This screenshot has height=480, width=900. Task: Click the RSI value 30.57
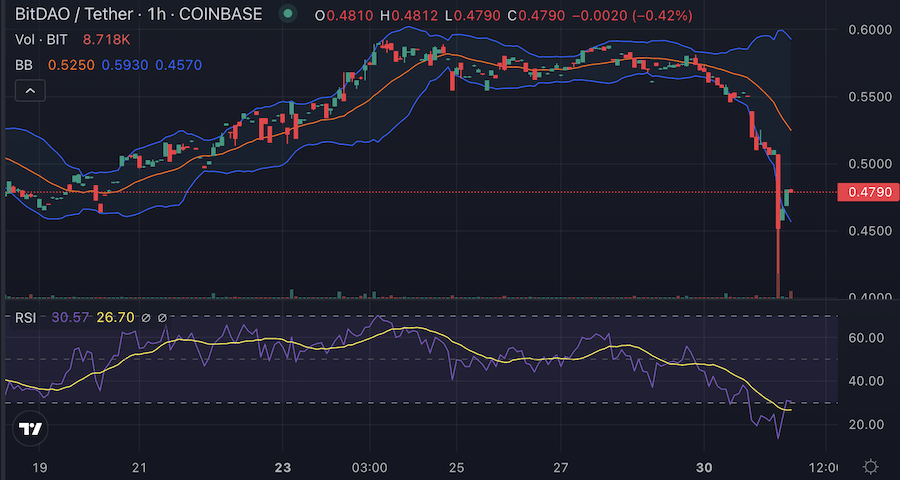pos(70,317)
